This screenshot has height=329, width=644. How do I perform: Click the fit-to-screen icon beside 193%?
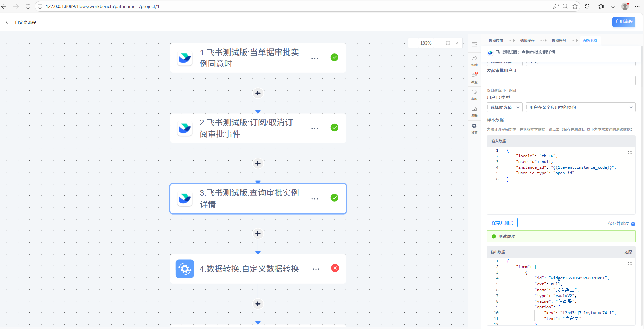[x=448, y=43]
